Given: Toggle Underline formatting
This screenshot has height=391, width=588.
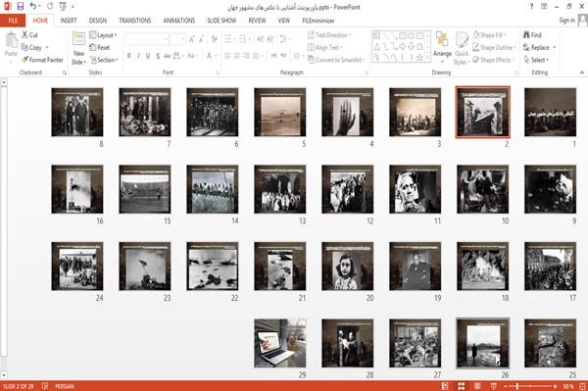Looking at the screenshot, I should (148, 56).
